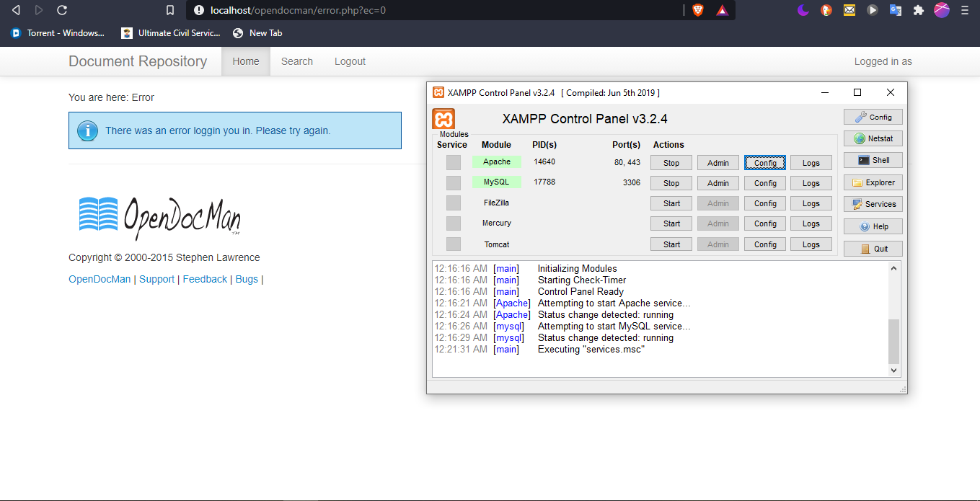
Task: Stop the Apache module
Action: pos(671,162)
